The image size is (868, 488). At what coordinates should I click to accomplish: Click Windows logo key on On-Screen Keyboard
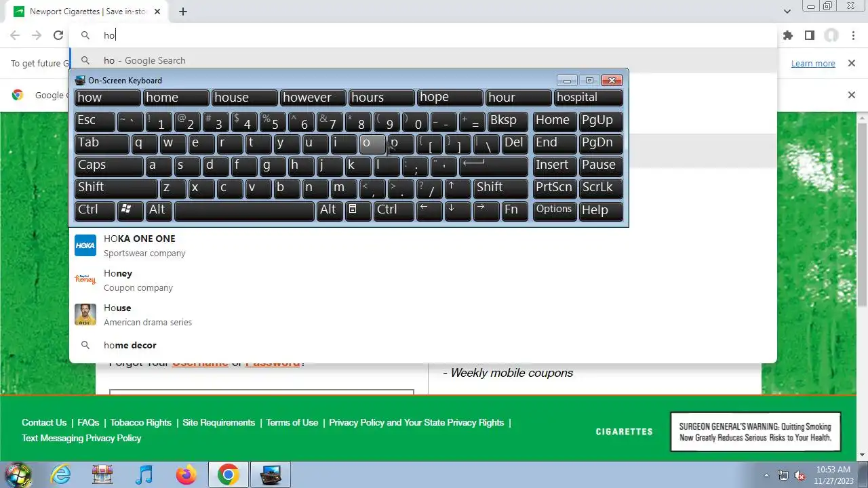point(130,211)
